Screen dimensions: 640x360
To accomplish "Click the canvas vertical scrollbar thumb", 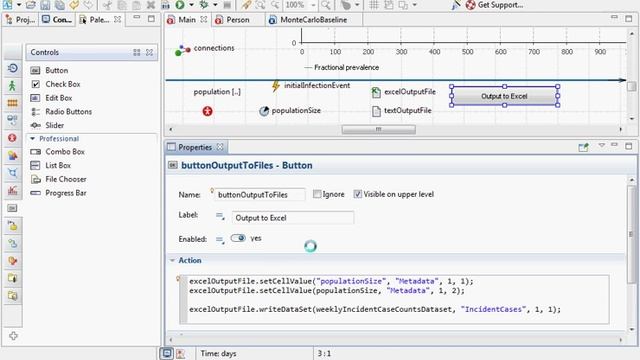I will (631, 87).
